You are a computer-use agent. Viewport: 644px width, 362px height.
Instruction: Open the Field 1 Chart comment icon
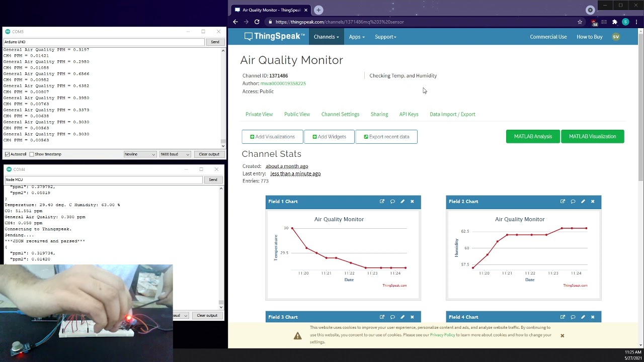pos(392,202)
